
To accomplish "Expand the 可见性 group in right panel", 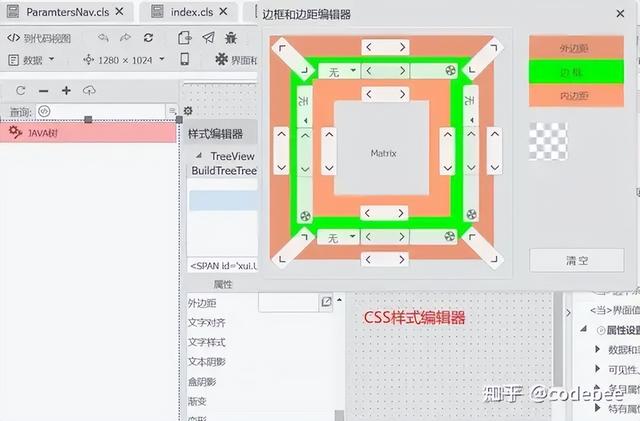I will (x=598, y=369).
